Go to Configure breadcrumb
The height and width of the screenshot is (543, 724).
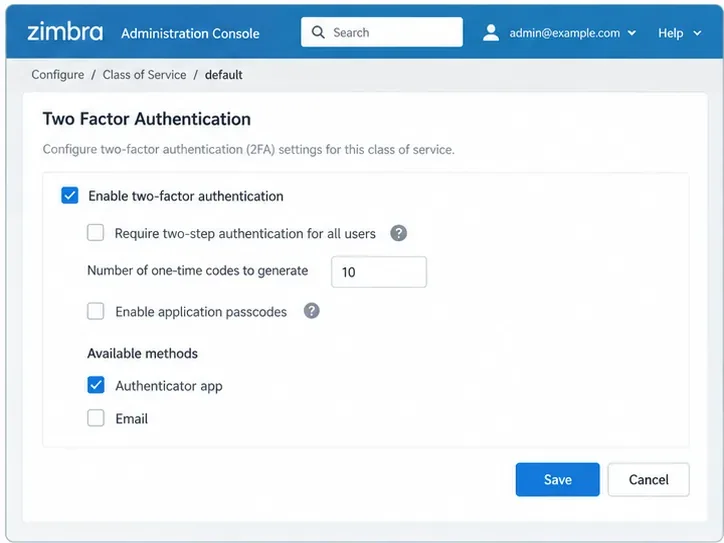[58, 75]
